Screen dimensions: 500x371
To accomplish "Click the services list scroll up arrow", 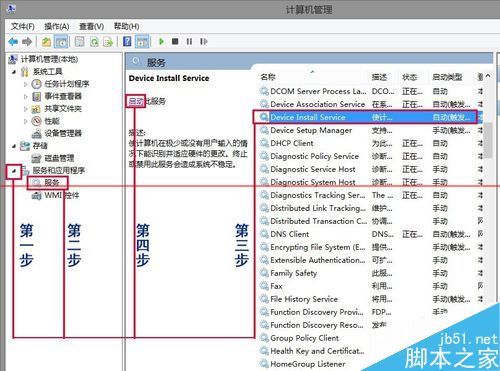I will 488,76.
